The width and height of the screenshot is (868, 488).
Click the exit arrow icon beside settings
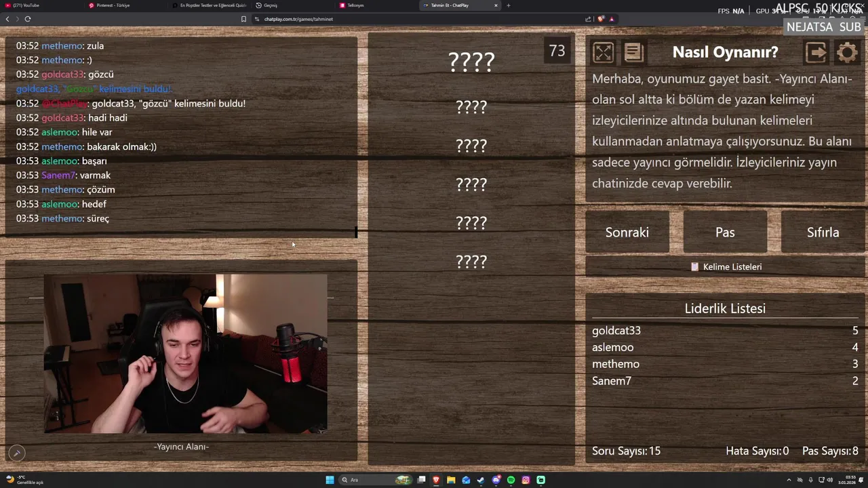816,52
